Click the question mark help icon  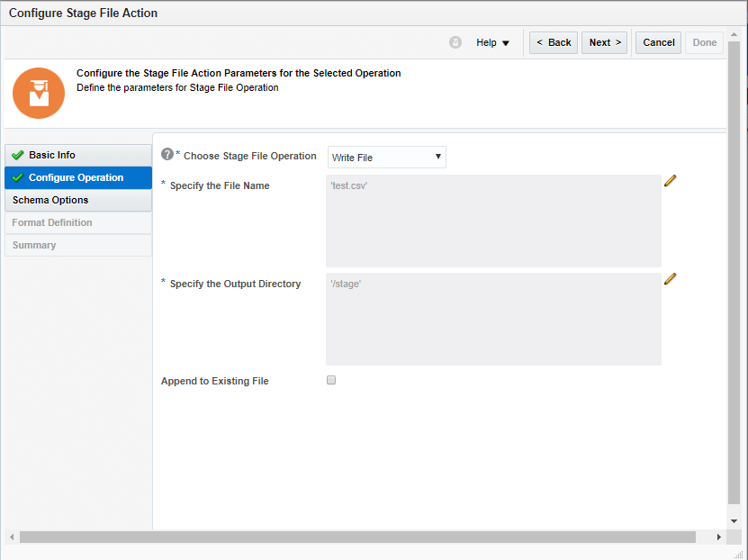coord(167,154)
